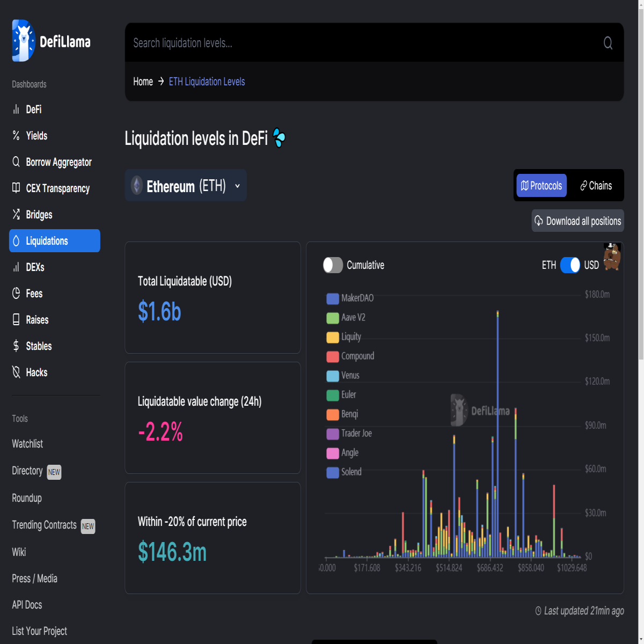644x644 pixels.
Task: Click ETH Liquidation Levels breadcrumb
Action: point(207,82)
